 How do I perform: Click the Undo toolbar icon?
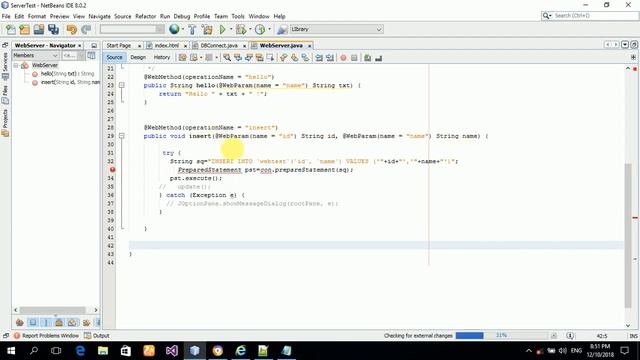pos(71,29)
